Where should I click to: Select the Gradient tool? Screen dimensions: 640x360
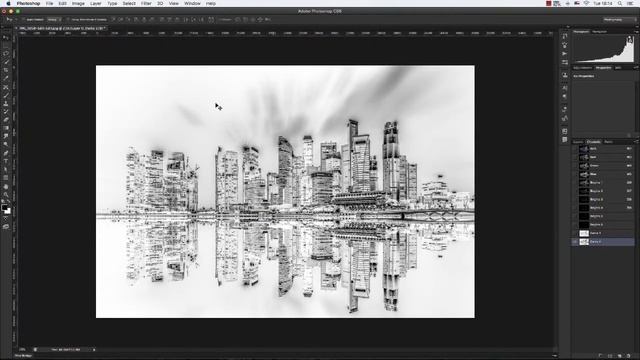(x=6, y=128)
